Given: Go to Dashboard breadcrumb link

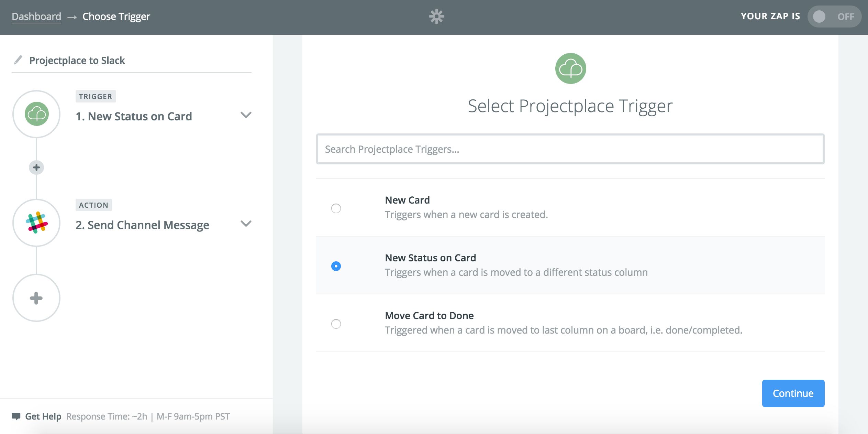Looking at the screenshot, I should (x=36, y=17).
